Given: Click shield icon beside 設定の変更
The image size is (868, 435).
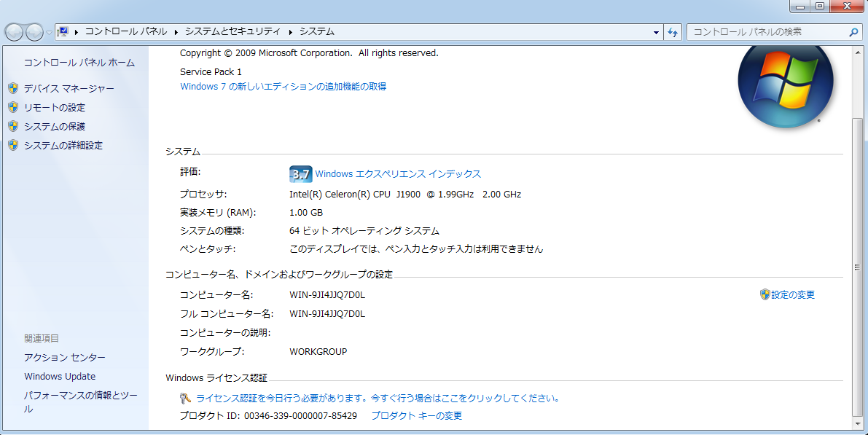Looking at the screenshot, I should point(765,294).
